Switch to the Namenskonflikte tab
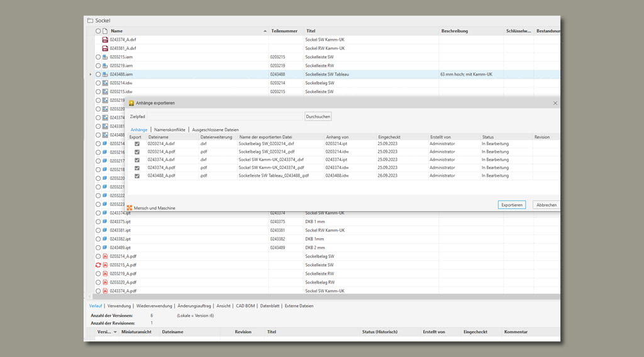 pos(169,129)
